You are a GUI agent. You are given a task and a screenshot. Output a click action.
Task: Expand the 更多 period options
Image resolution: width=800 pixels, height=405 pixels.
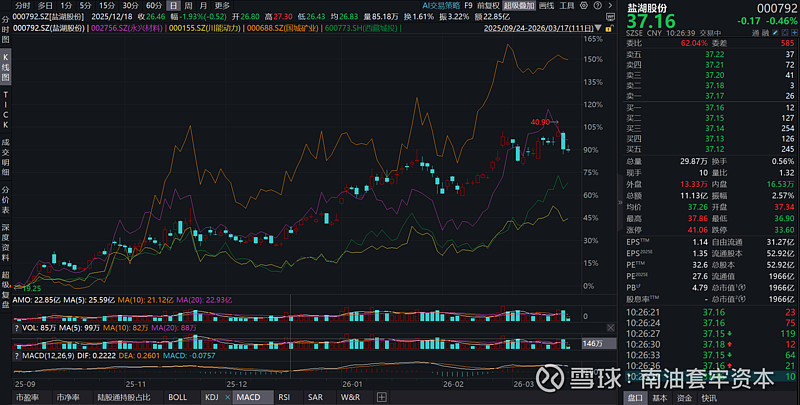pyautogui.click(x=222, y=5)
